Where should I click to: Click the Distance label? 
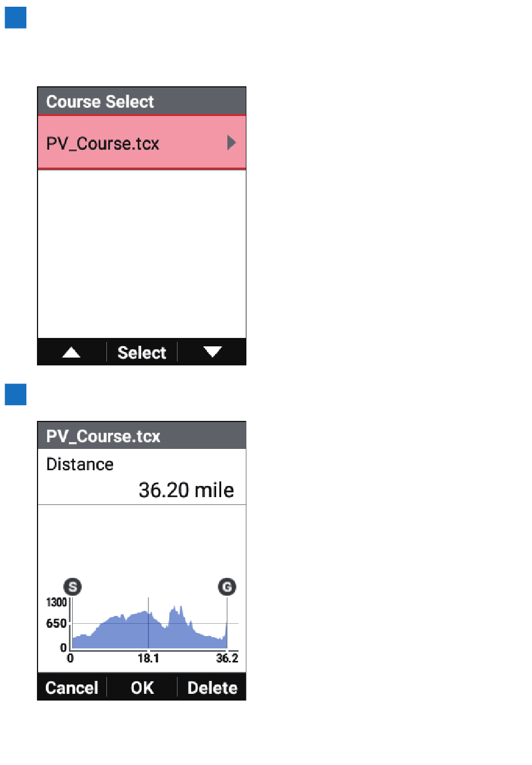click(x=80, y=464)
